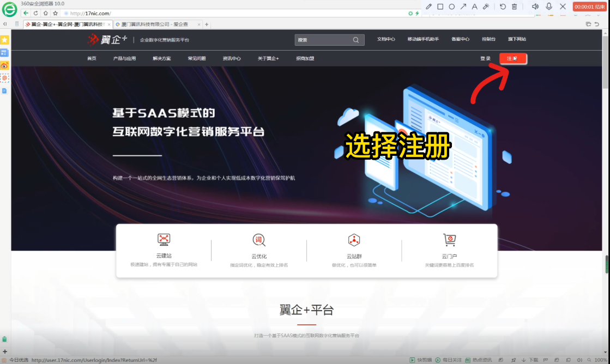The height and width of the screenshot is (364, 610).
Task: Select the circle annotation tool
Action: (452, 7)
